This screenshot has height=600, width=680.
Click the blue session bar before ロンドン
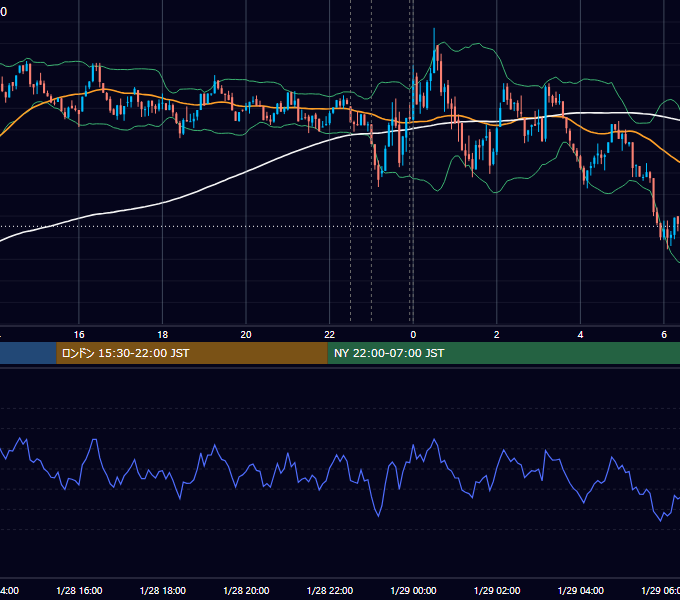coord(28,353)
